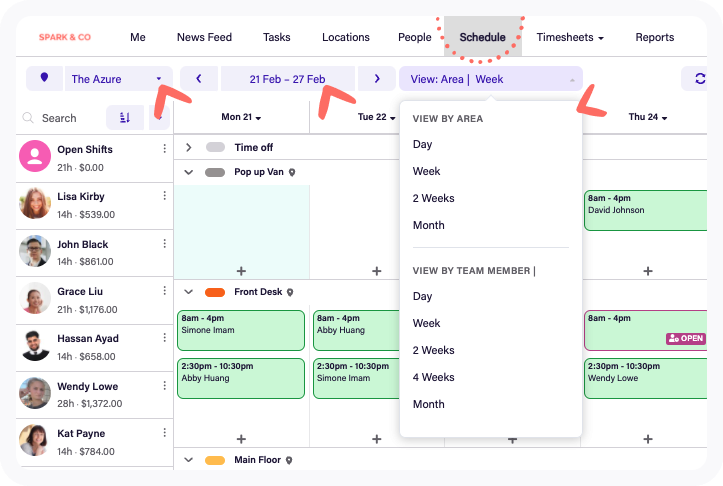Click the 21 Feb – 27 Feb date range

click(287, 79)
